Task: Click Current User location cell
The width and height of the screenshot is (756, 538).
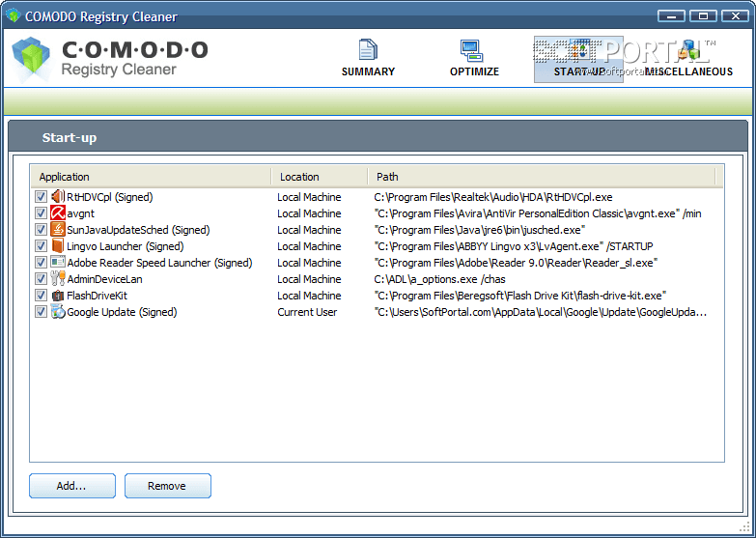Action: click(307, 312)
